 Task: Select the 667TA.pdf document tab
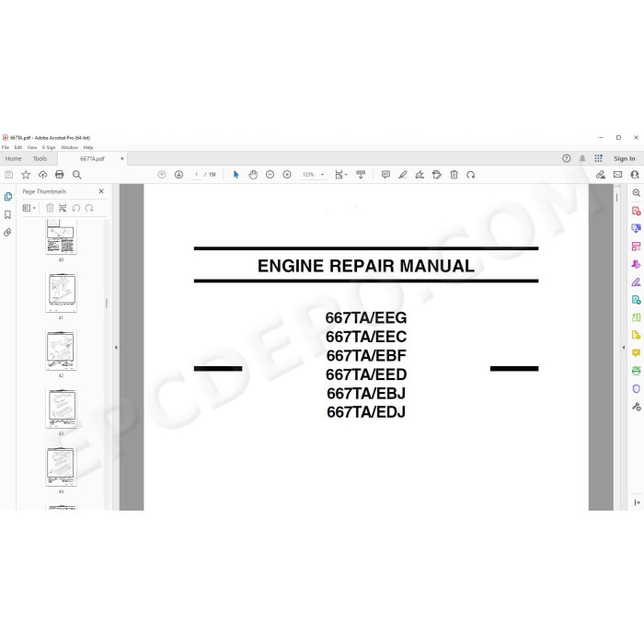pyautogui.click(x=92, y=158)
